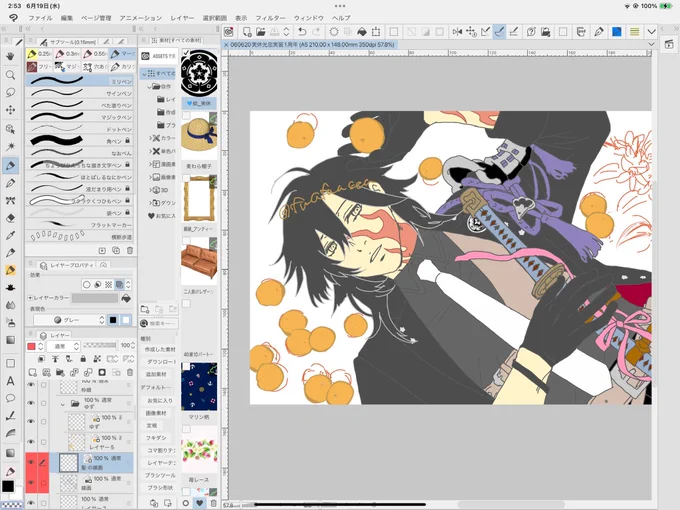Switch to the レイヤープロパティ tab

[67, 265]
